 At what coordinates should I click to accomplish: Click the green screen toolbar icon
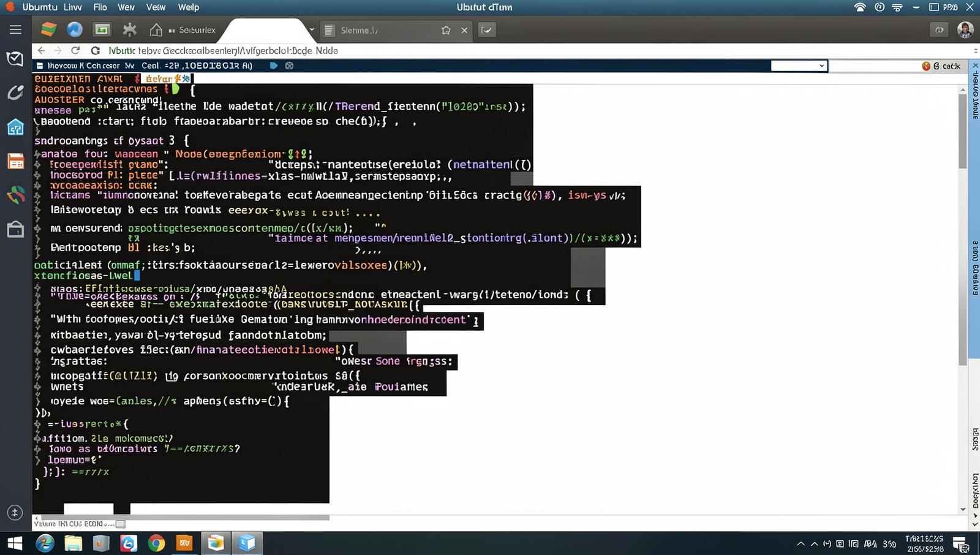pyautogui.click(x=102, y=29)
